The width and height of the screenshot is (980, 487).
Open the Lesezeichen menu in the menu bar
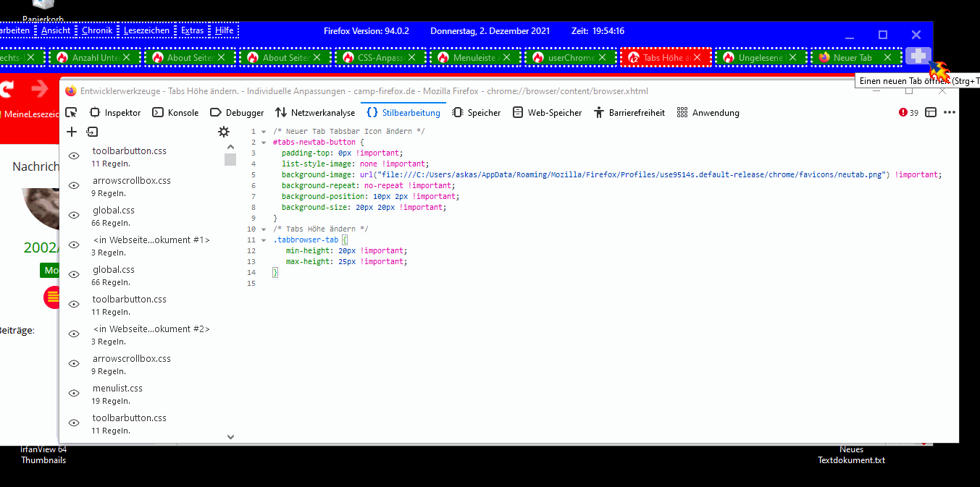(x=146, y=31)
